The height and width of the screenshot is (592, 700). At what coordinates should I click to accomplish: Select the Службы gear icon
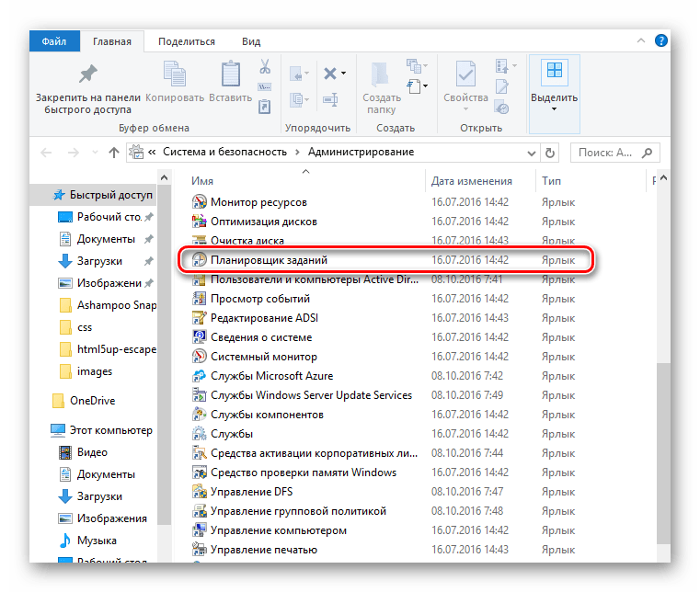click(x=199, y=434)
